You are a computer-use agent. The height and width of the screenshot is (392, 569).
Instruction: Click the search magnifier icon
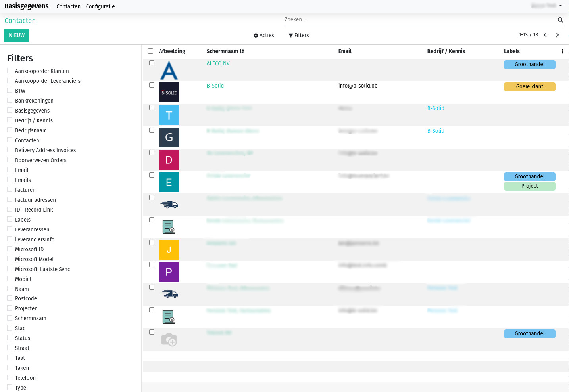click(x=560, y=20)
